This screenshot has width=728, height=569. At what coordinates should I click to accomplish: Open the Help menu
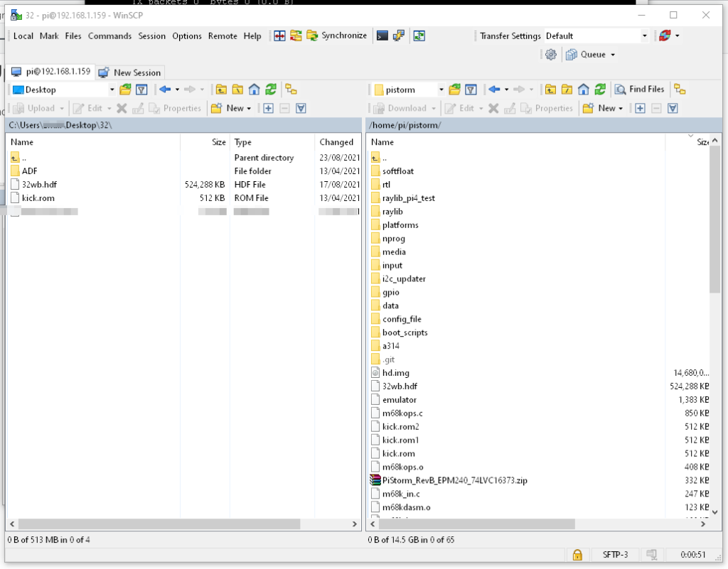[252, 36]
